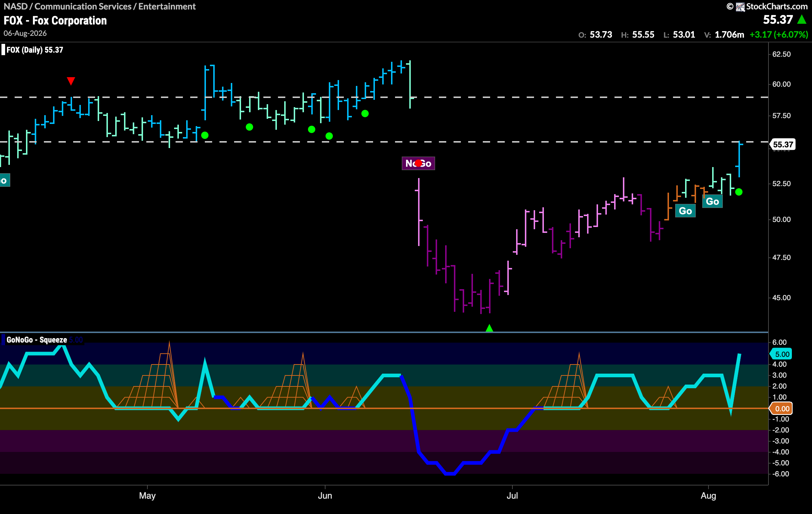This screenshot has height=514, width=812.
Task: Click the 62.50 price axis label
Action: tap(782, 54)
